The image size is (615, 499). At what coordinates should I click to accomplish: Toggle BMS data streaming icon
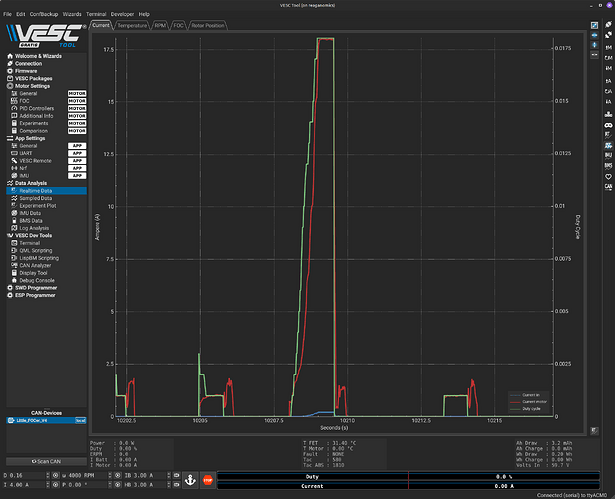(x=608, y=166)
